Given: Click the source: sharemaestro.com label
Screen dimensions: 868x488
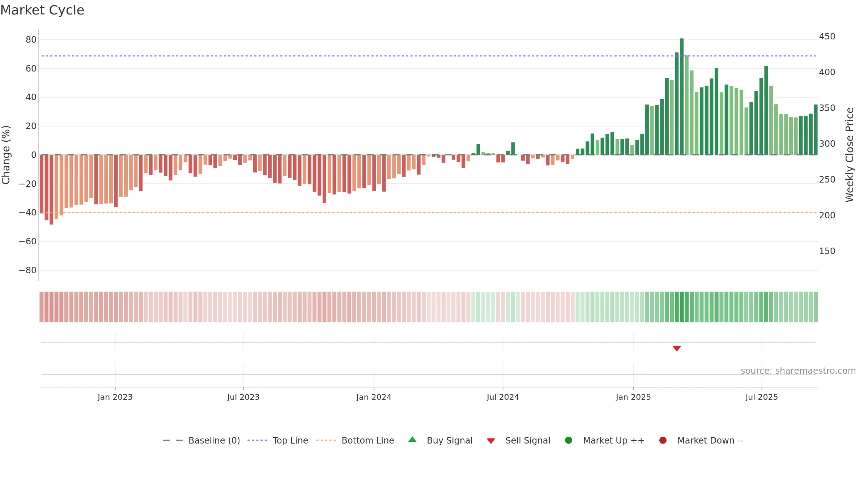Looking at the screenshot, I should click(x=798, y=371).
